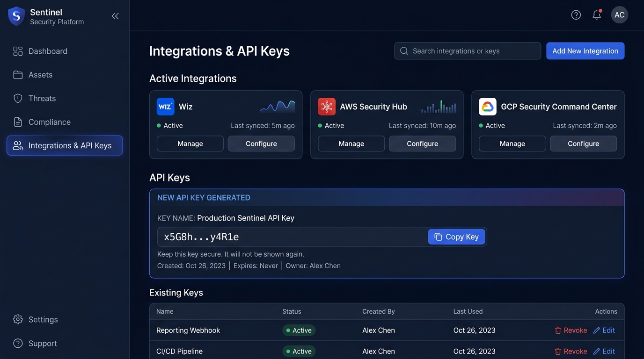This screenshot has width=644, height=359.
Task: Manage GCP Security Command Center
Action: click(512, 144)
